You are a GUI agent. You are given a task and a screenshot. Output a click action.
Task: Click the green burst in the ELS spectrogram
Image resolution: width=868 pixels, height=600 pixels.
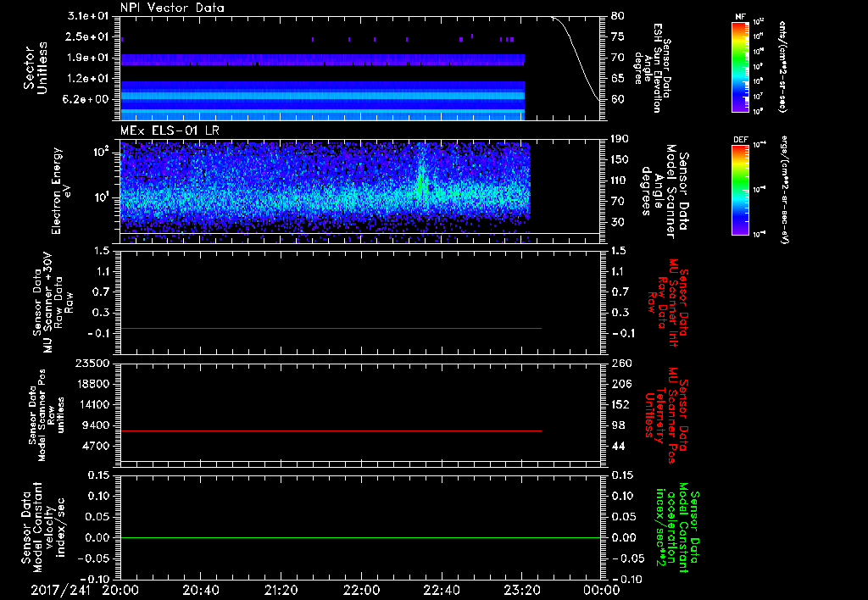pyautogui.click(x=420, y=183)
